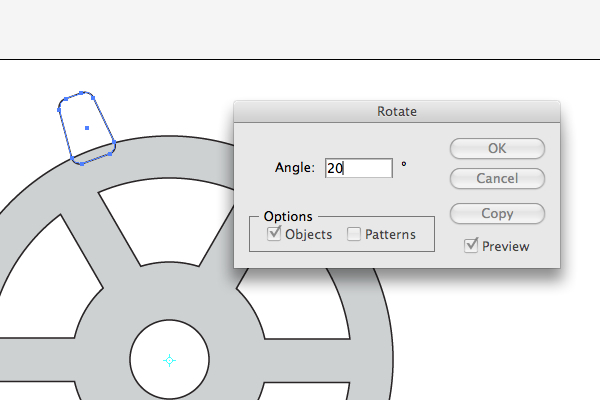Select the topmost anchor point of selected shape
This screenshot has width=600, height=400.
[x=81, y=93]
